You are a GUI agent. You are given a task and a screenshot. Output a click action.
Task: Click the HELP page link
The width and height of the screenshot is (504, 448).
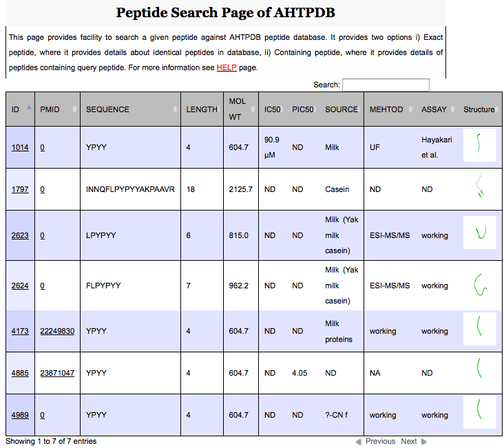(x=227, y=67)
